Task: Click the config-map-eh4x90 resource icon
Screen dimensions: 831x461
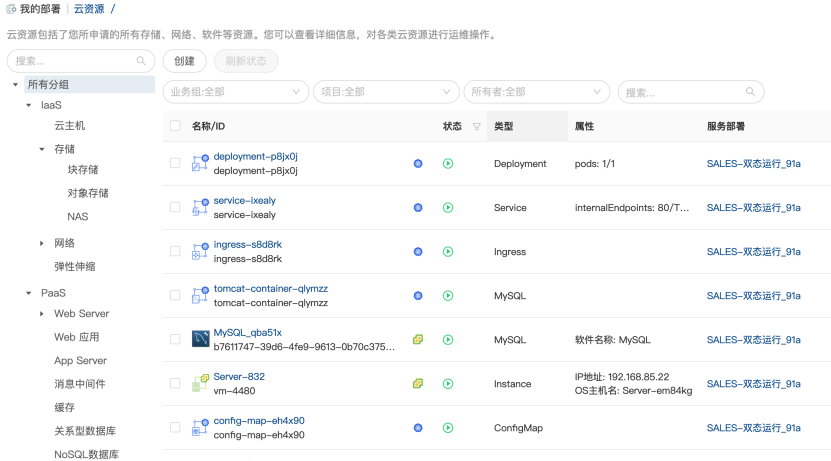Action: click(x=200, y=427)
